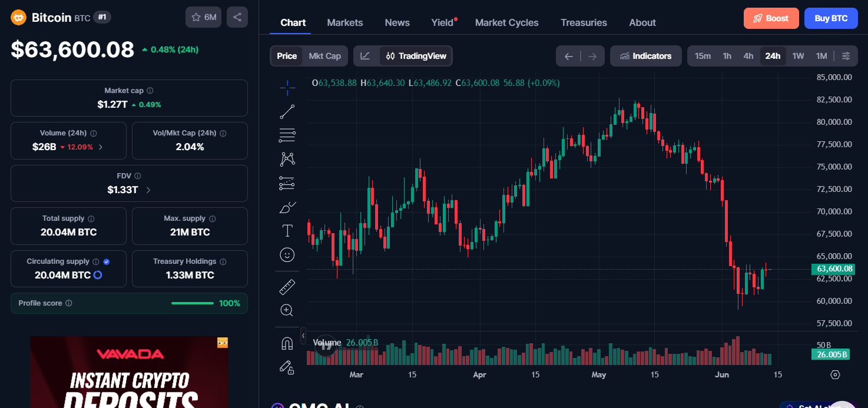Expand Volume (24h) details chevron
868x408 pixels.
101,147
